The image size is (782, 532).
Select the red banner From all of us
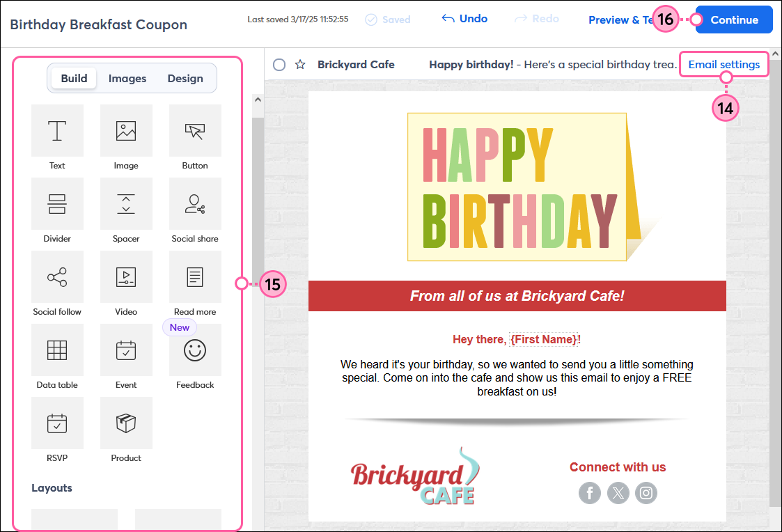517,296
